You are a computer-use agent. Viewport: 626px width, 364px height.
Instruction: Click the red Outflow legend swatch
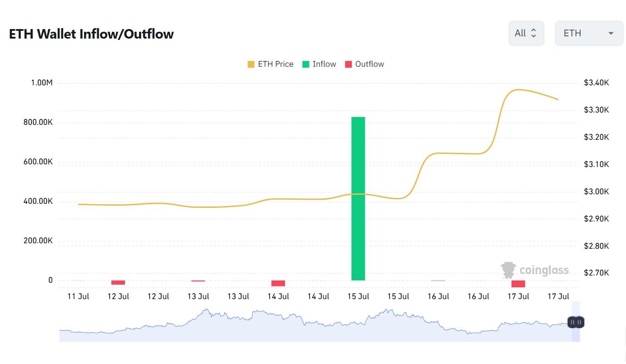click(348, 64)
